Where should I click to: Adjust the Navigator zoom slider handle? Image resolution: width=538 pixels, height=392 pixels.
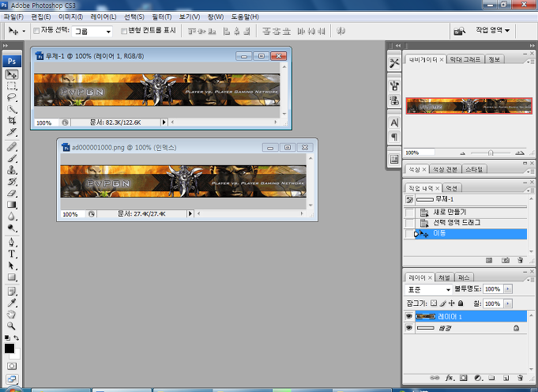491,153
